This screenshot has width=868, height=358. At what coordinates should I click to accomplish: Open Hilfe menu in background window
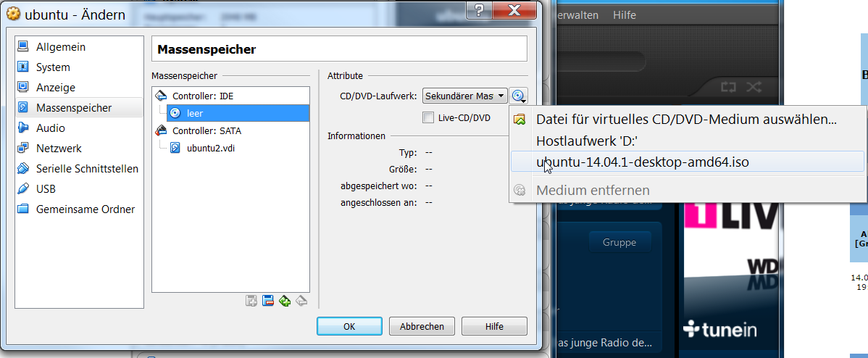point(625,15)
